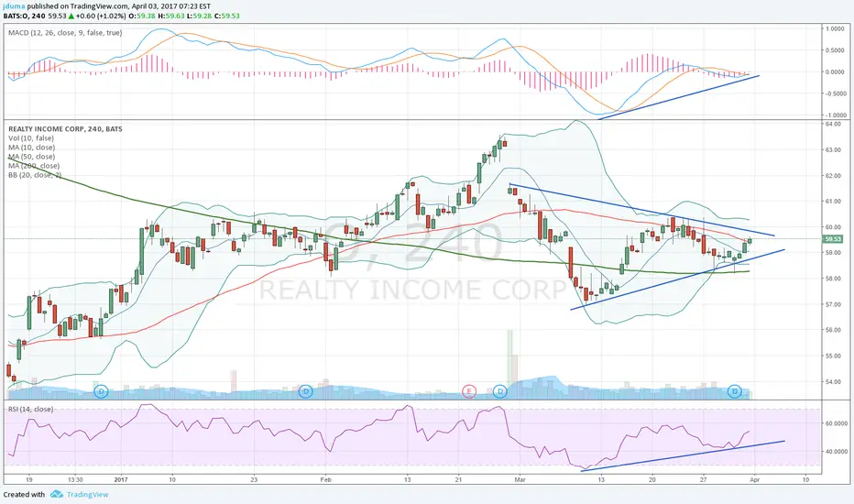Click the 27 date label on the time axis

pyautogui.click(x=704, y=480)
